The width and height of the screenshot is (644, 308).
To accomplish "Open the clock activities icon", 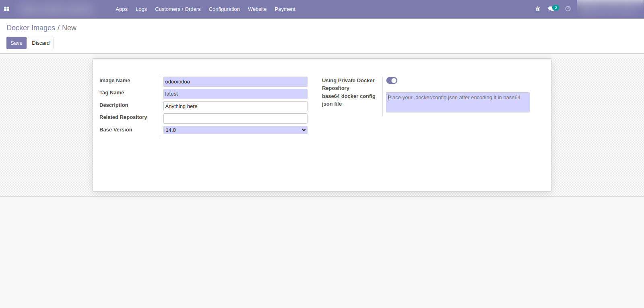I will 568,9.
